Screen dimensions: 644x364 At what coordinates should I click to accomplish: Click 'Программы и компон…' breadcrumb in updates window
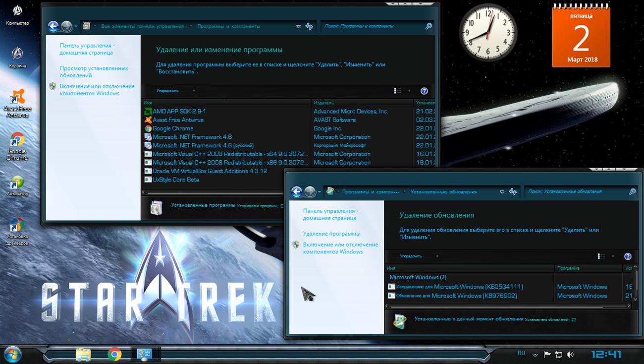(x=370, y=191)
